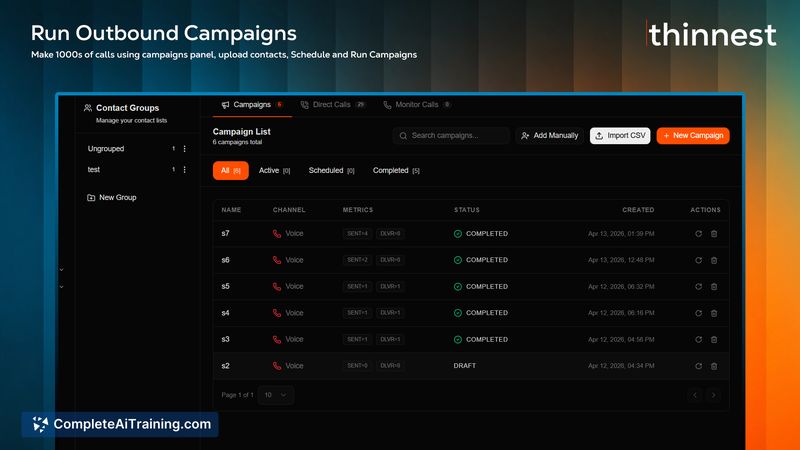Click the New Campaign button

coord(693,136)
